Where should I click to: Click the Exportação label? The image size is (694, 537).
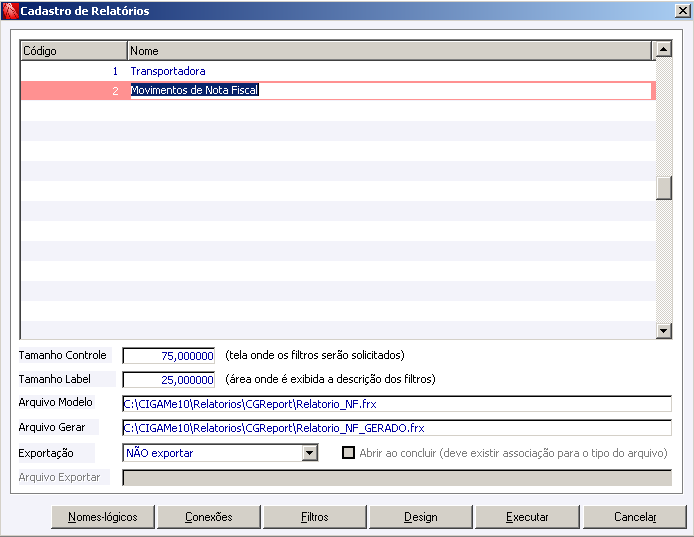coord(46,453)
